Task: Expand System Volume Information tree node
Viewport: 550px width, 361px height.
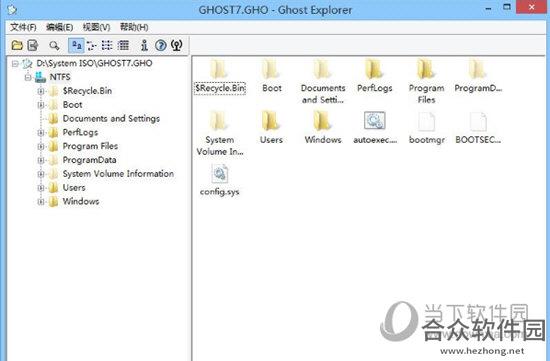Action: pyautogui.click(x=41, y=174)
